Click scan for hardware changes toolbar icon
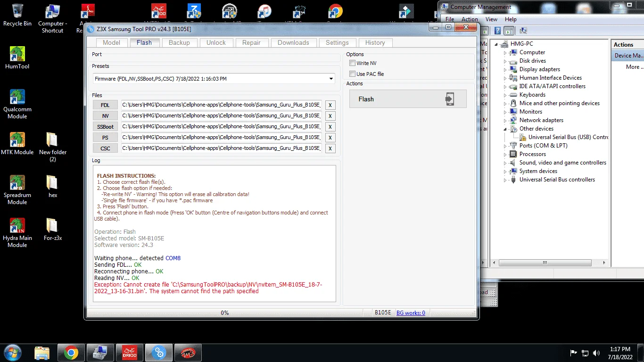644x362 pixels. [523, 31]
